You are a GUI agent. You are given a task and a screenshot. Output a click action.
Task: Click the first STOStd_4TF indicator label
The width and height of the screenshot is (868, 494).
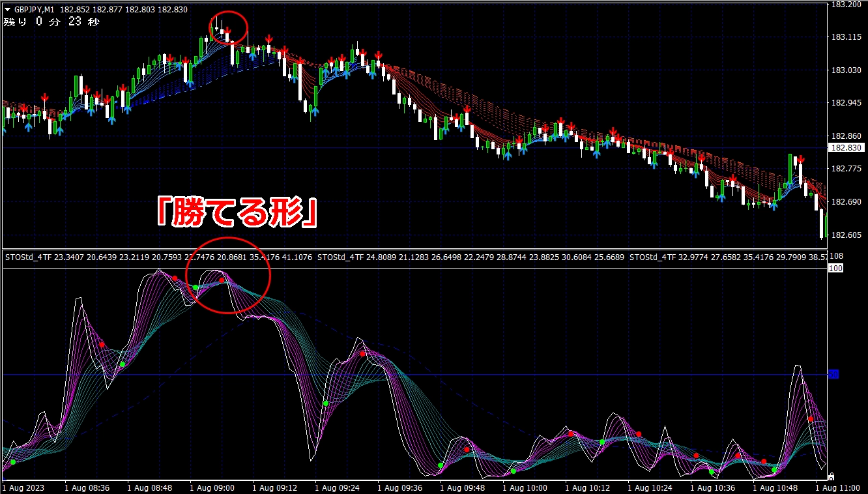tap(28, 257)
